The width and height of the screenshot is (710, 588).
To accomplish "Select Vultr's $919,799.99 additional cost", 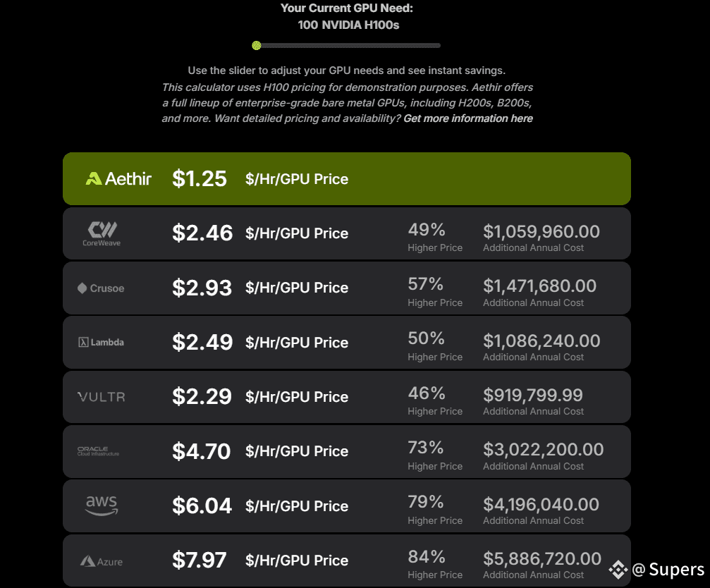I will pyautogui.click(x=533, y=395).
